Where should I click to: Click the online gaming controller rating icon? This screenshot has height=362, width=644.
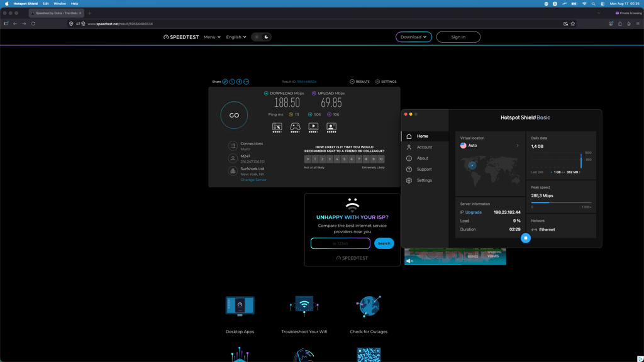coord(296,127)
